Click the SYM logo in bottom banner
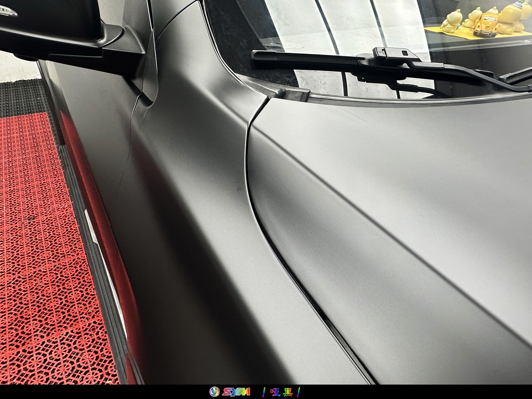532x399 pixels. point(230,392)
